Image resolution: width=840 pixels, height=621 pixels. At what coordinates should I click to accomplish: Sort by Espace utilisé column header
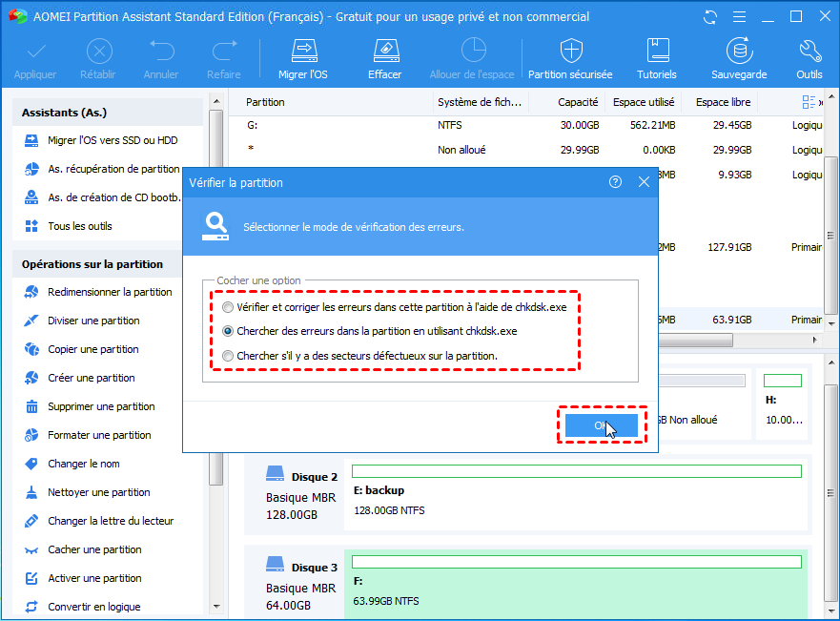point(644,102)
